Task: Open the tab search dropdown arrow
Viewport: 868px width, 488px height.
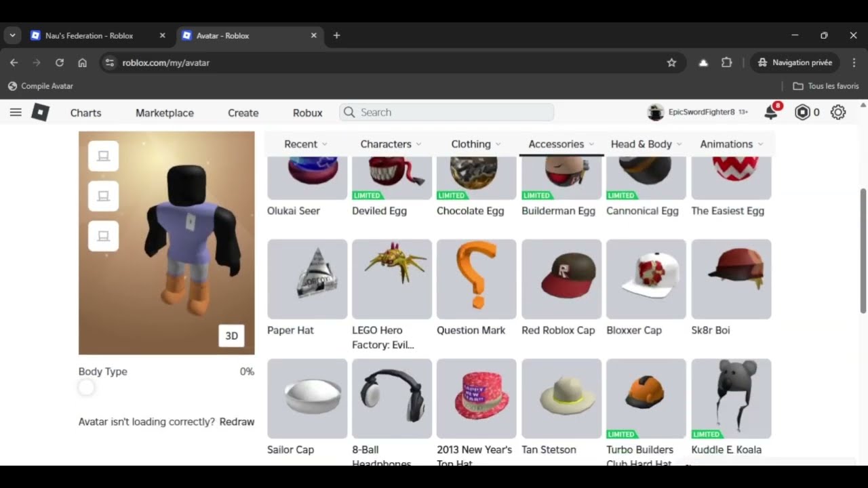Action: coord(12,35)
